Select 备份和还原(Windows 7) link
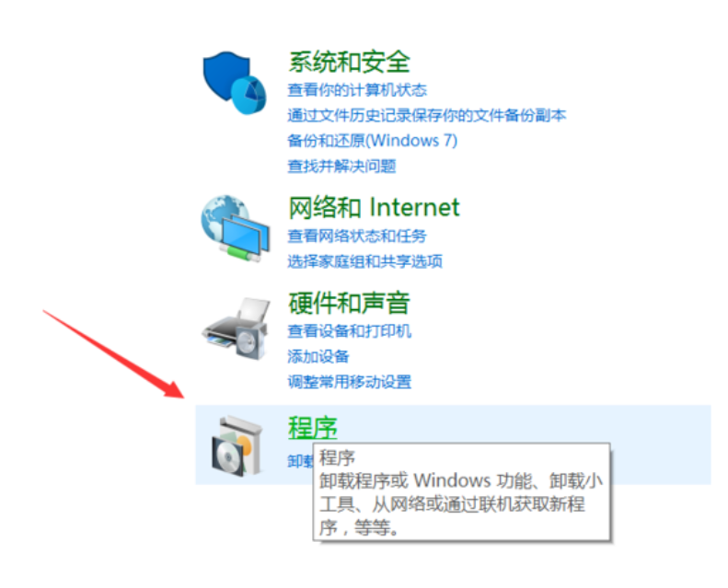This screenshot has height=588, width=728. [x=373, y=141]
